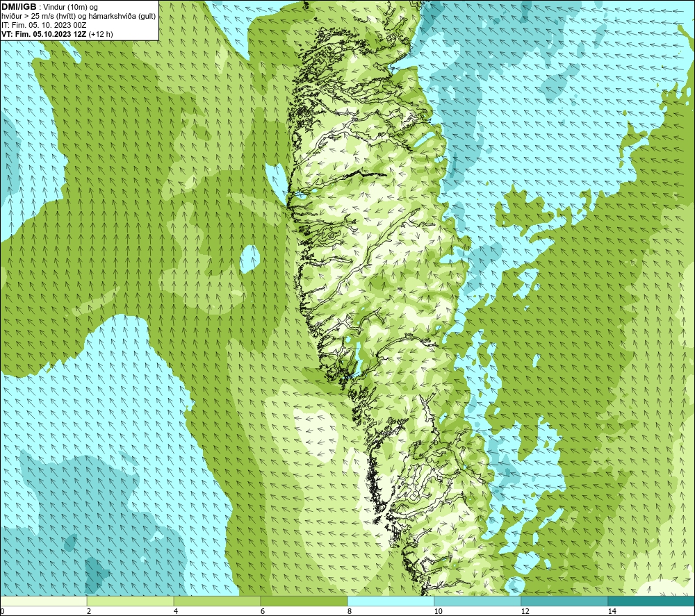Click the '(+12 h)' forecast offset text

tap(101, 34)
